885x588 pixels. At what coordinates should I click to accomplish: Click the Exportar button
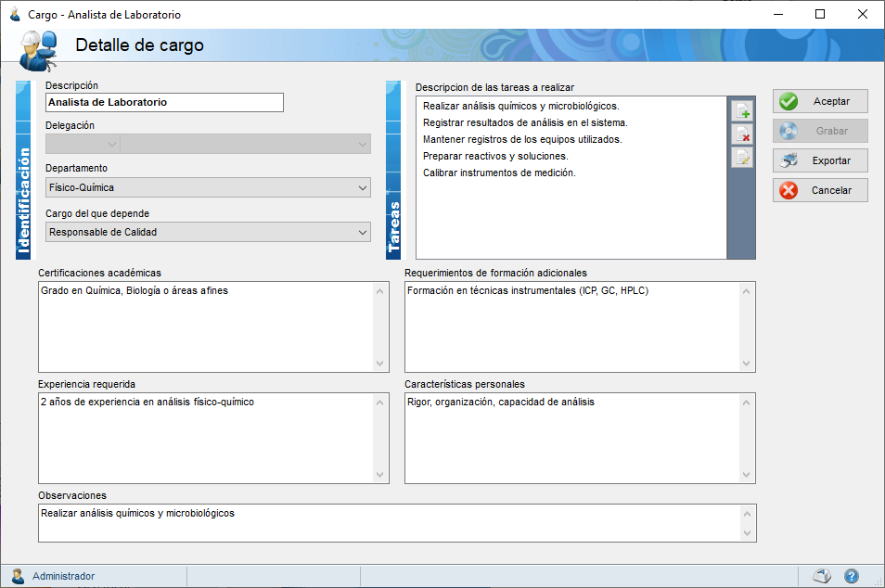click(x=820, y=160)
